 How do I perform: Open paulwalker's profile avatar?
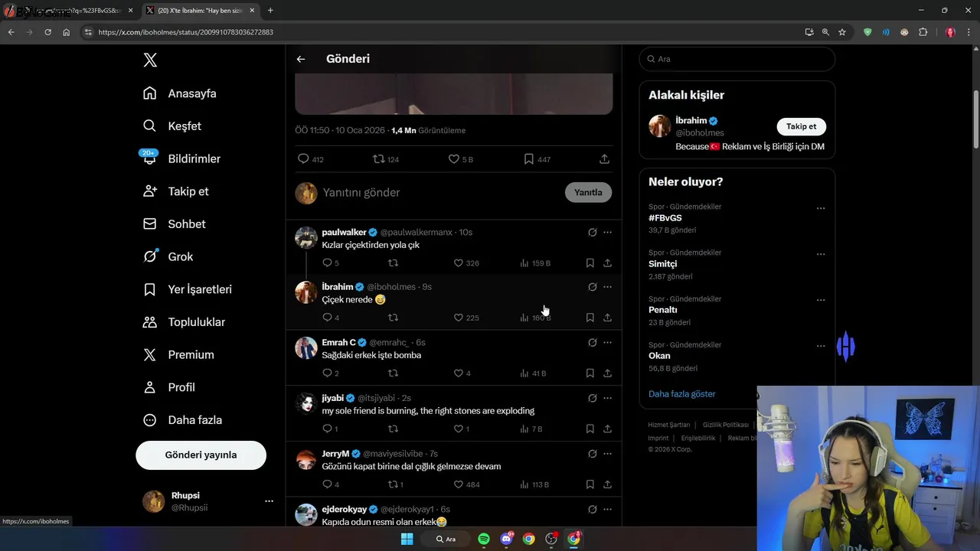coord(306,237)
